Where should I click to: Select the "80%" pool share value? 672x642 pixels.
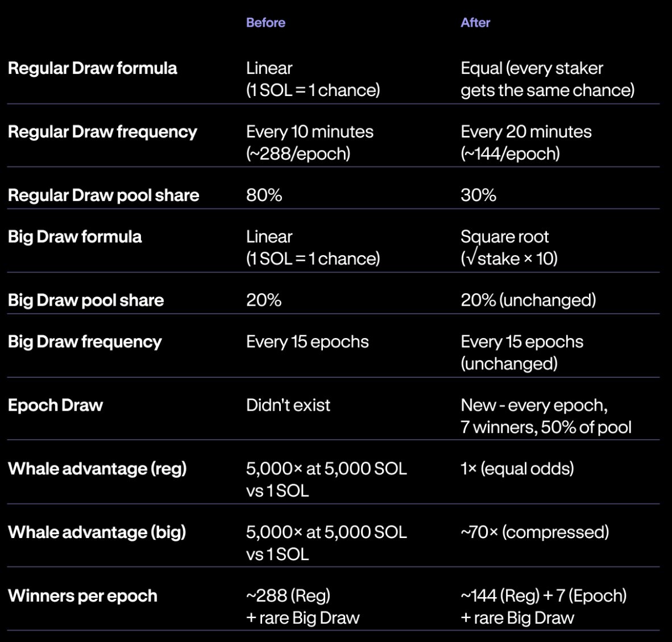tap(264, 195)
